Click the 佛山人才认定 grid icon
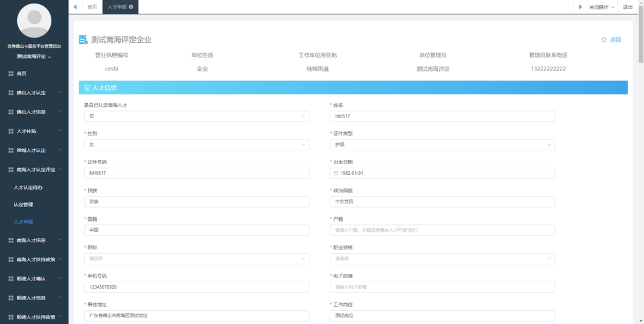The image size is (644, 324). pyautogui.click(x=11, y=93)
